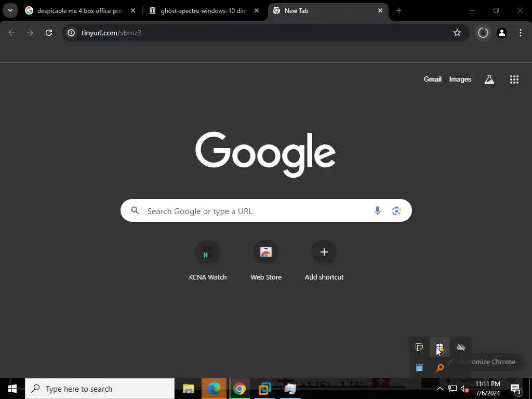Search by image with Google Lens

point(396,211)
